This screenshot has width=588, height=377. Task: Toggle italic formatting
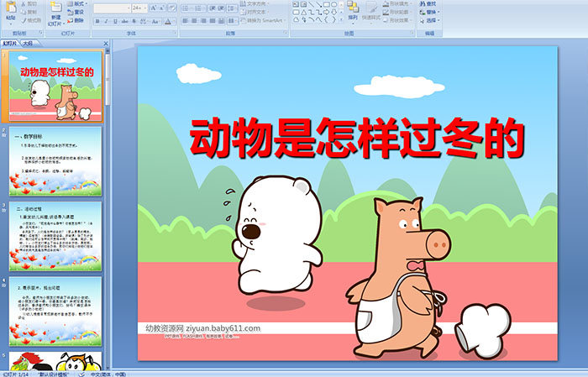(104, 21)
